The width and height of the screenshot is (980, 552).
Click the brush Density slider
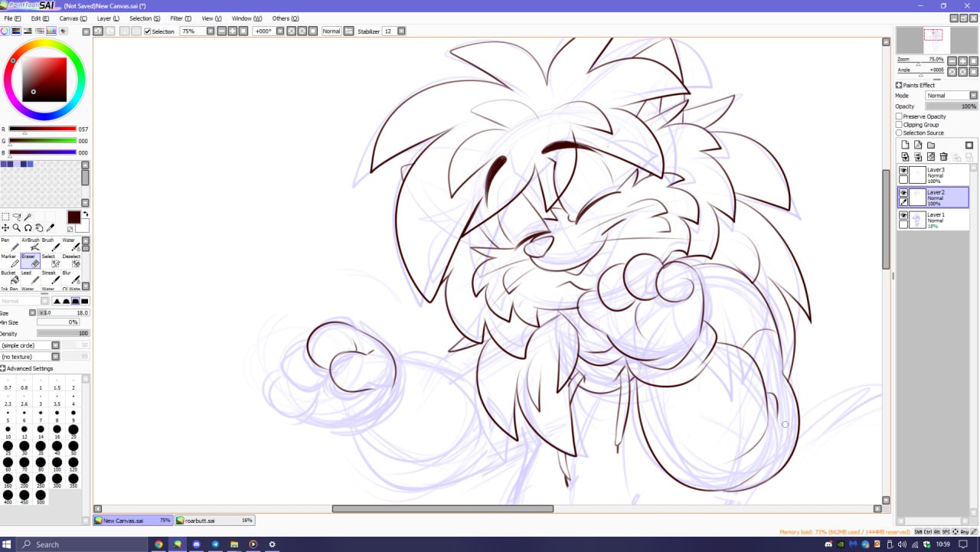click(63, 334)
